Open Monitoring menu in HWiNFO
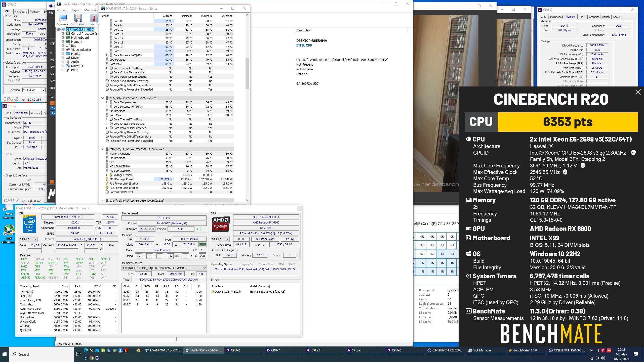The image size is (644, 362). [x=91, y=10]
